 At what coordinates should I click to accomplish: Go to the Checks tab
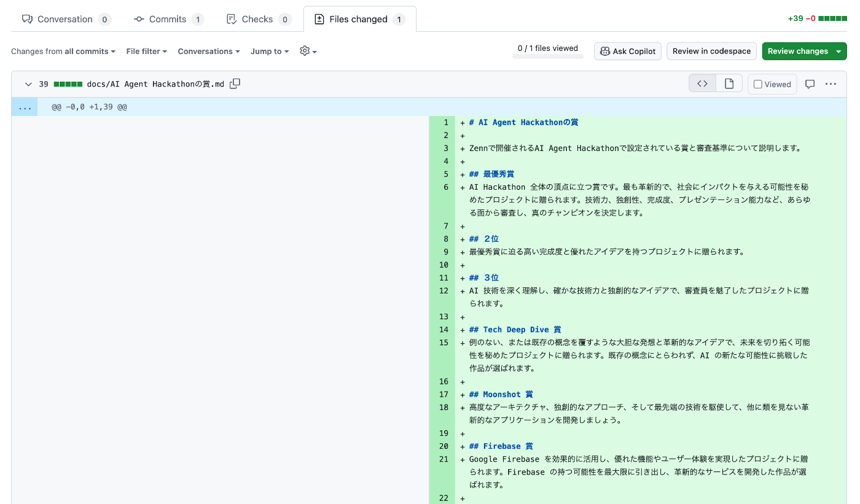259,19
